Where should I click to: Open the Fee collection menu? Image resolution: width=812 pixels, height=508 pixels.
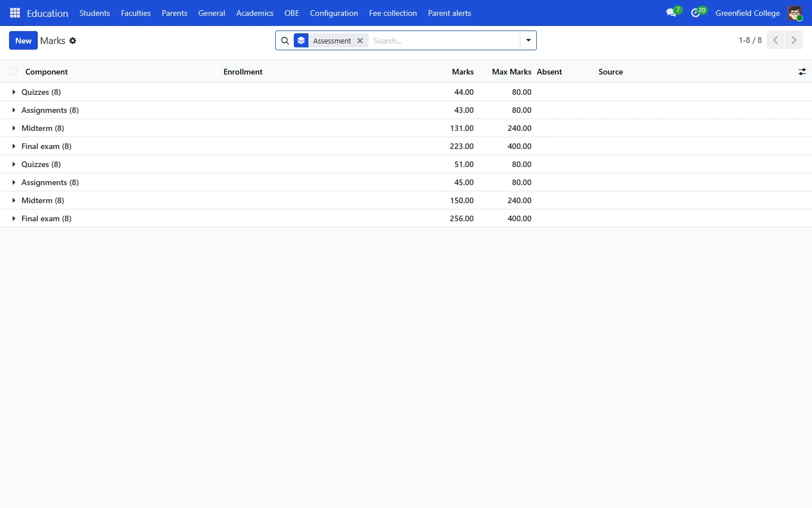pyautogui.click(x=393, y=13)
